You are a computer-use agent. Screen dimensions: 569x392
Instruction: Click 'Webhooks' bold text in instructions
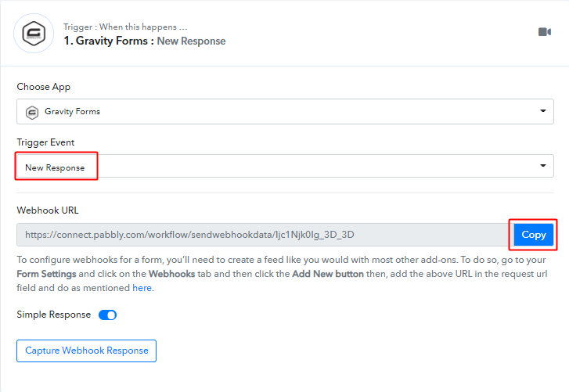tap(171, 274)
